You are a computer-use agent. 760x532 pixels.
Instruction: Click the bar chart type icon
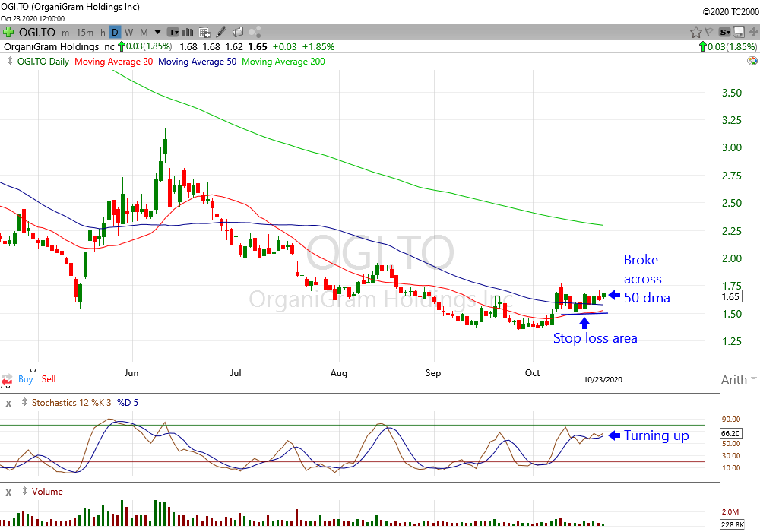188,33
